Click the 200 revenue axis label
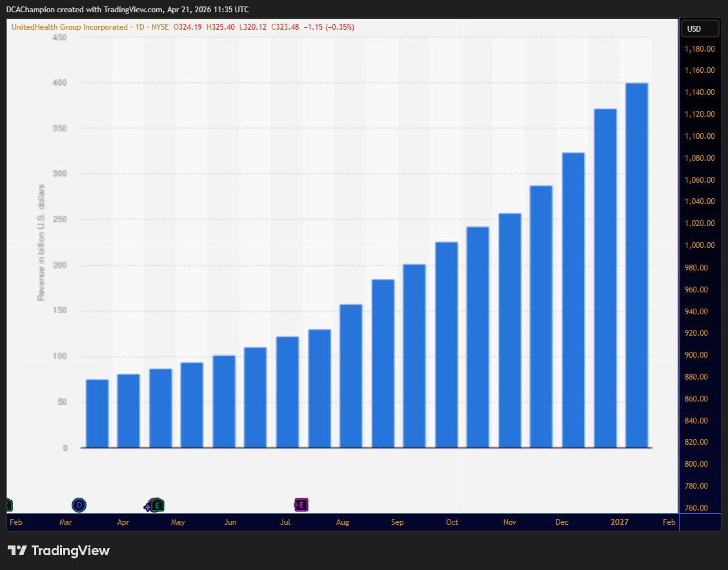 pos(60,265)
